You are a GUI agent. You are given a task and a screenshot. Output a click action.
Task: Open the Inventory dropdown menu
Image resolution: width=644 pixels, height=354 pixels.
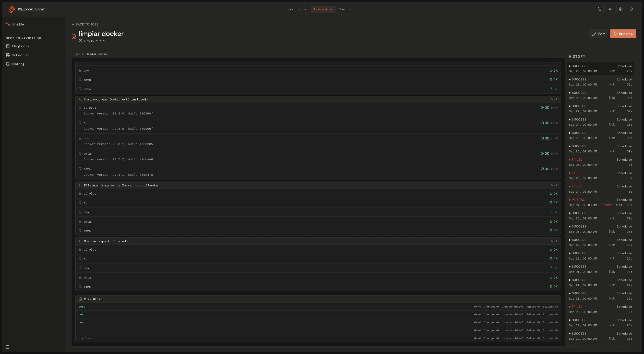pyautogui.click(x=297, y=9)
